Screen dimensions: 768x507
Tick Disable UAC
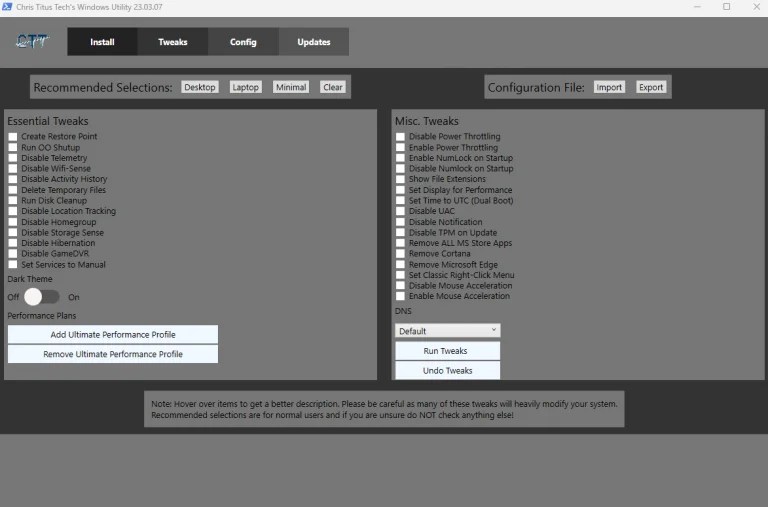click(x=401, y=211)
